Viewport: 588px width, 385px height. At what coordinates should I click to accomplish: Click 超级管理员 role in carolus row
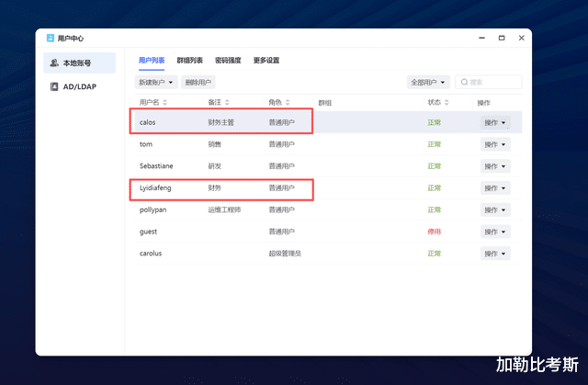[285, 254]
